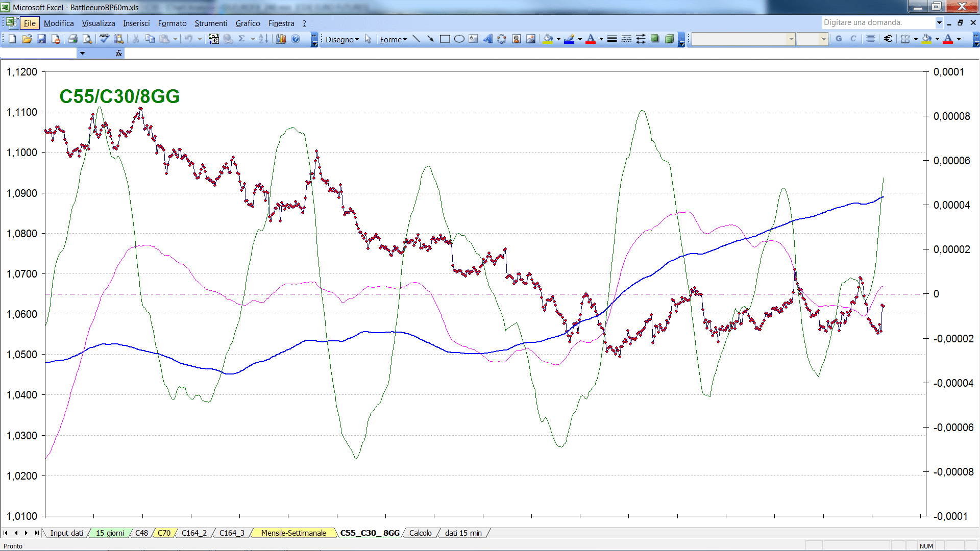Image resolution: width=980 pixels, height=551 pixels.
Task: Insert Clip Art from the drawing toolbar
Action: (517, 39)
